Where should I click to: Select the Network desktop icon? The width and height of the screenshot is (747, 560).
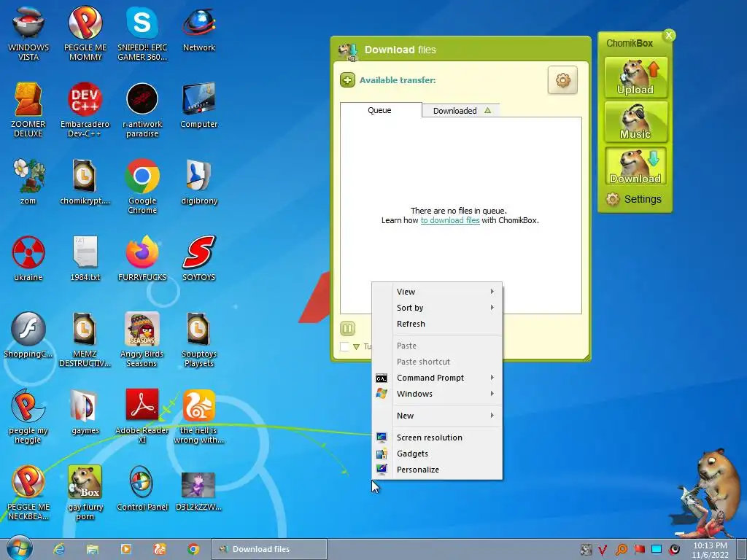(x=198, y=28)
